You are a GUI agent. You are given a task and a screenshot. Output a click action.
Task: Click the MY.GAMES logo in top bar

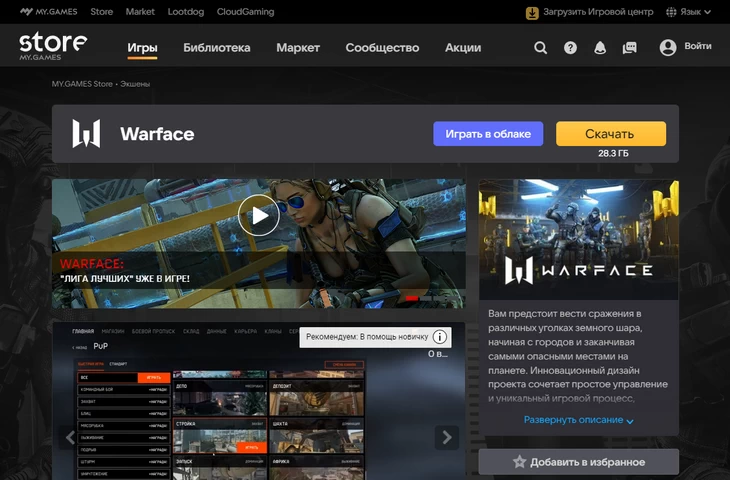coord(49,12)
